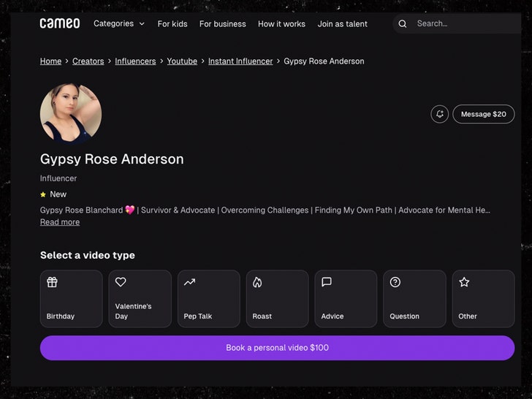This screenshot has height=399, width=532.
Task: Go to Instant Influencer breadcrumb link
Action: point(240,61)
